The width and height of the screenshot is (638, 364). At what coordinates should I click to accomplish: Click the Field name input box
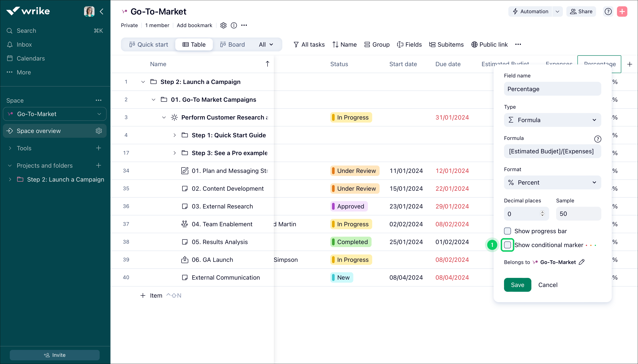[x=552, y=89]
